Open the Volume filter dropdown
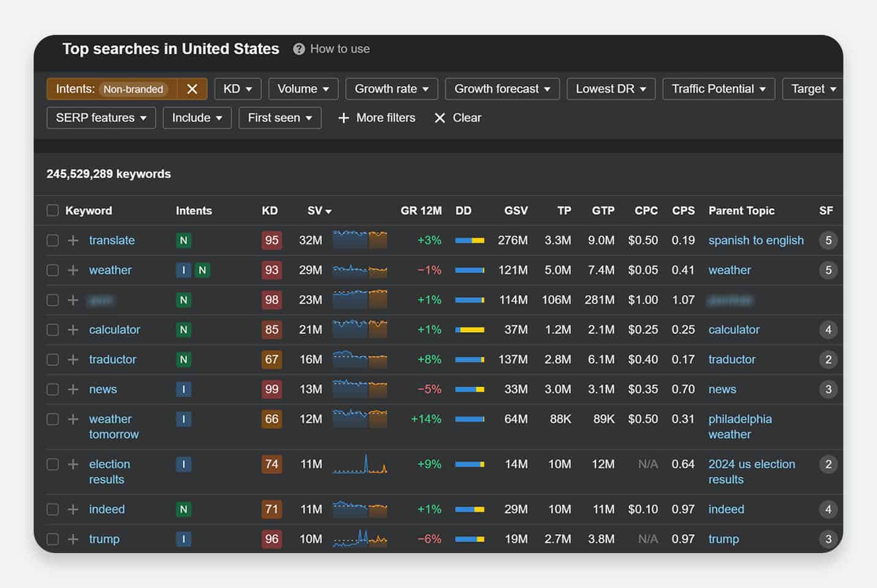This screenshot has width=877, height=588. tap(303, 89)
